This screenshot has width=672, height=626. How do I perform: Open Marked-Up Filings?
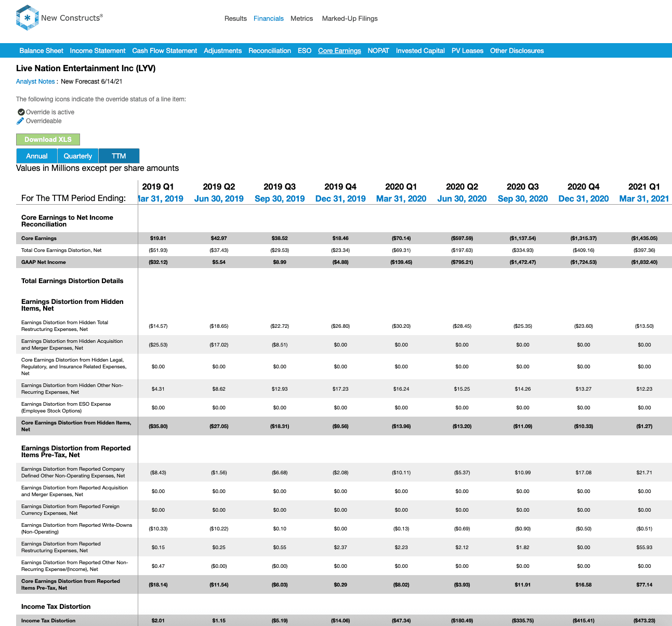pyautogui.click(x=350, y=19)
